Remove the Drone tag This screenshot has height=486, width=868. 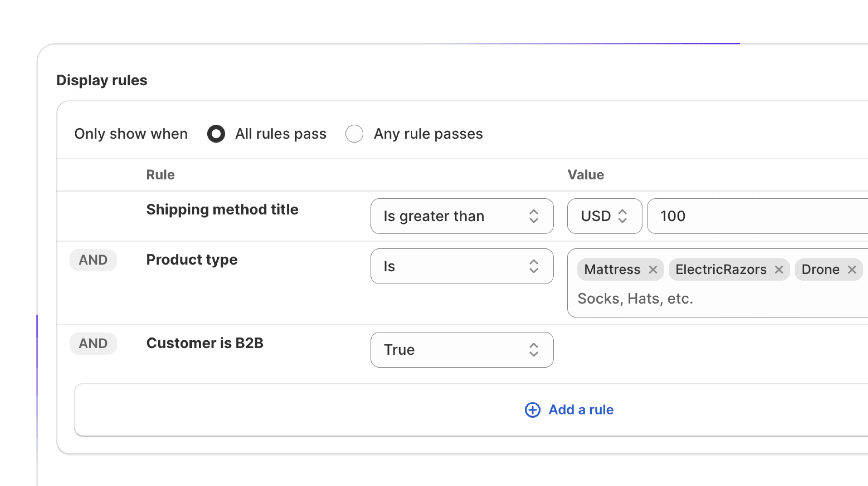coord(852,269)
